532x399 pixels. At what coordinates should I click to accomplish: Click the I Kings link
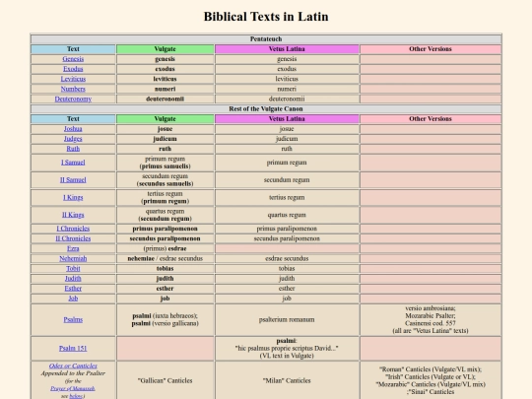click(73, 197)
